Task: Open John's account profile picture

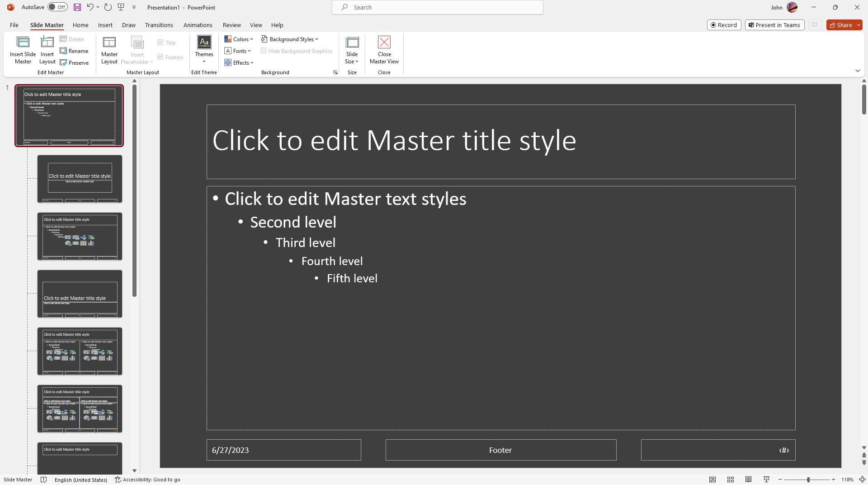Action: [x=792, y=7]
